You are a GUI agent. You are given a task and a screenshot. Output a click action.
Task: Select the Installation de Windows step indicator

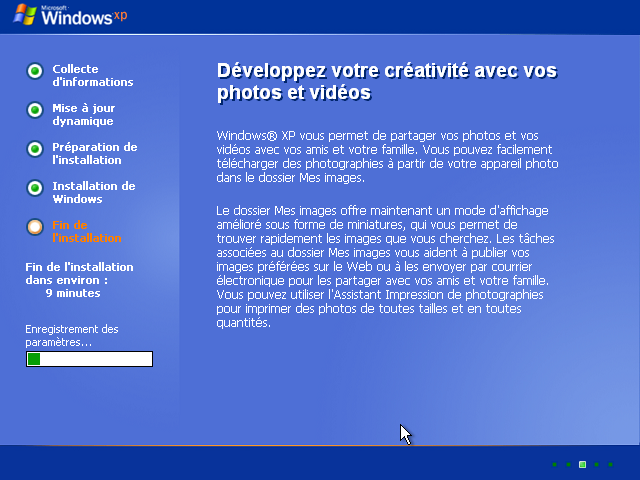click(35, 188)
